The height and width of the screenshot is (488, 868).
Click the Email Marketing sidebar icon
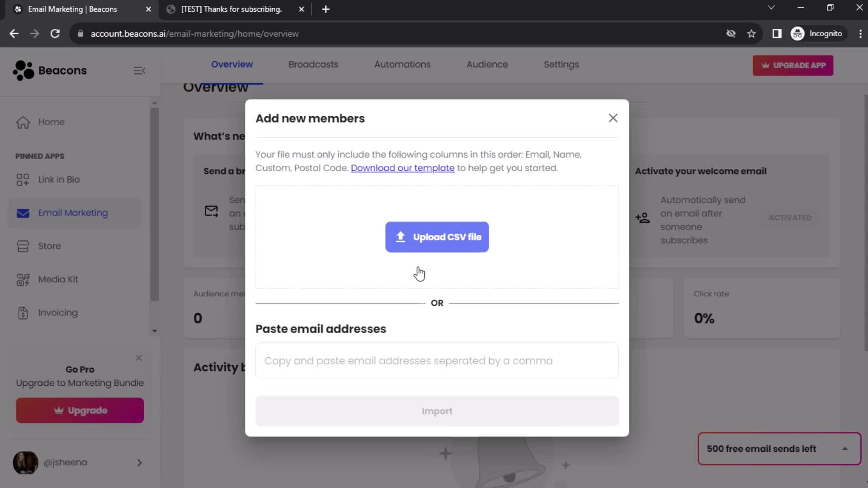tap(23, 212)
